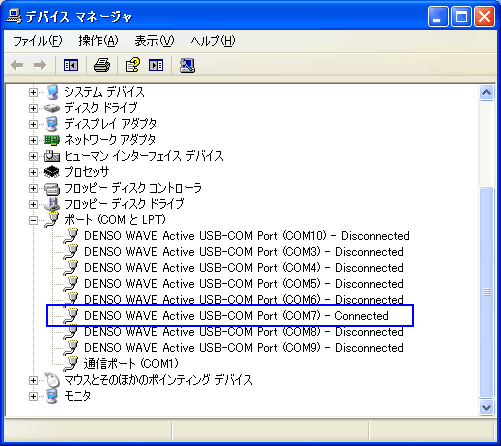Click the Device Manager title bar icon
The height and width of the screenshot is (446, 501).
(x=14, y=16)
